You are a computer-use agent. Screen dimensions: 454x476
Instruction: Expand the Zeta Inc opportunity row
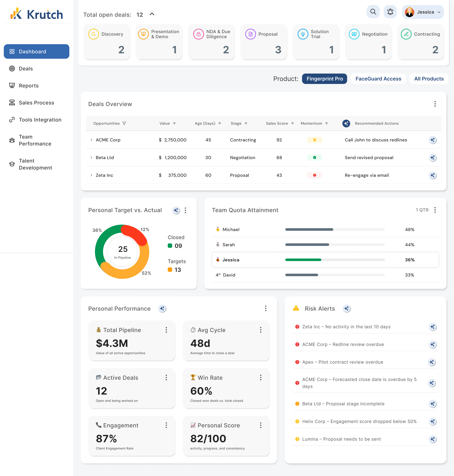91,175
